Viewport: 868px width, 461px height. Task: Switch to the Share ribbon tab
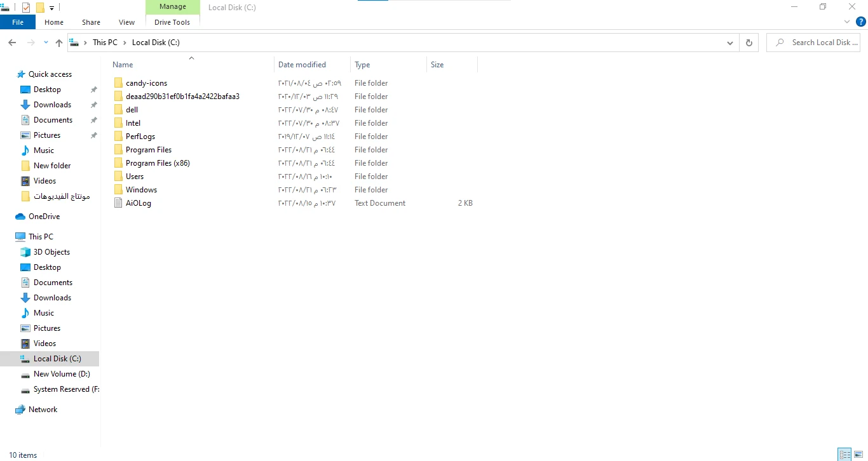coord(91,22)
